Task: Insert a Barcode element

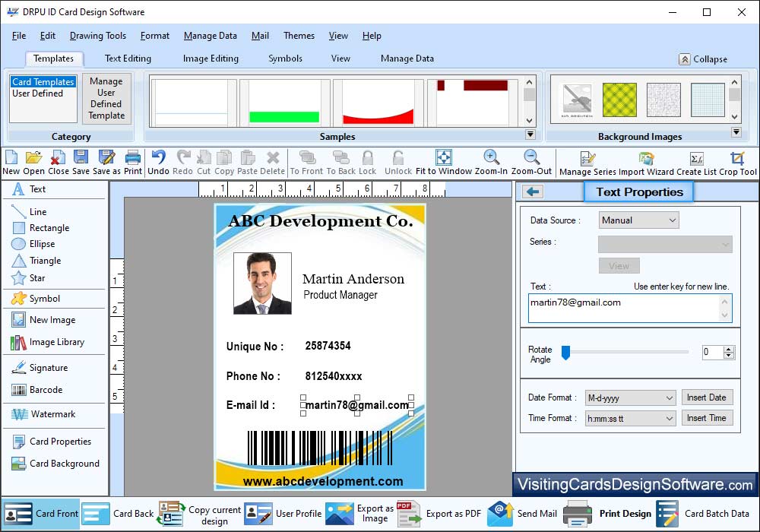Action: 37,390
